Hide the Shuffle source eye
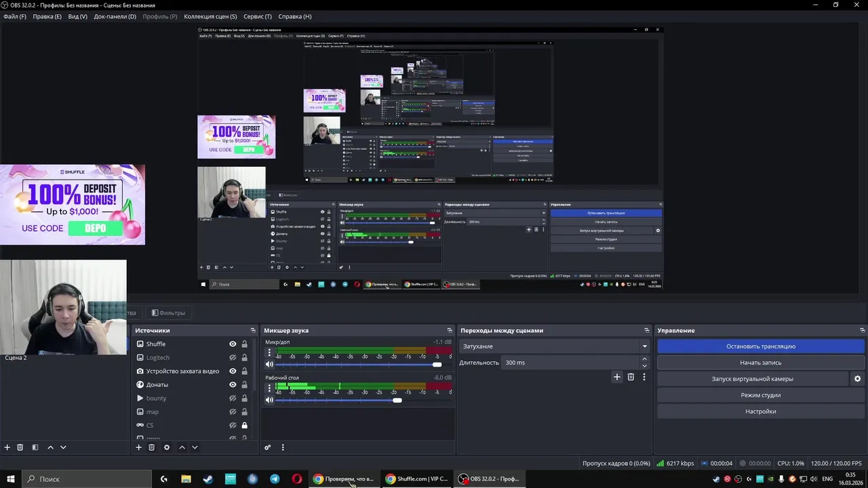 [x=233, y=344]
